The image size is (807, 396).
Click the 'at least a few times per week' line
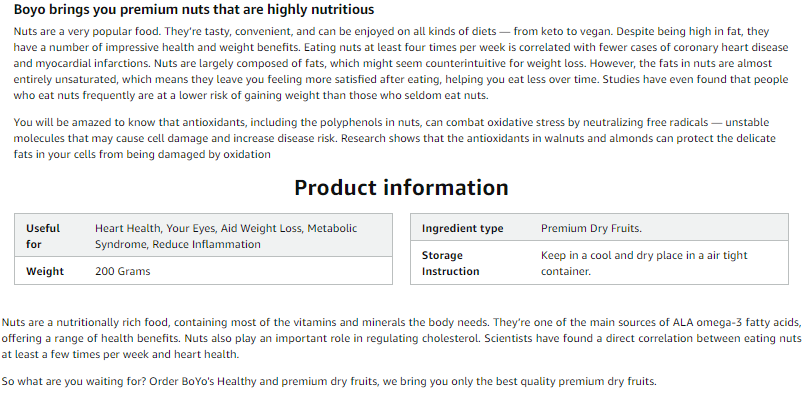click(x=120, y=354)
